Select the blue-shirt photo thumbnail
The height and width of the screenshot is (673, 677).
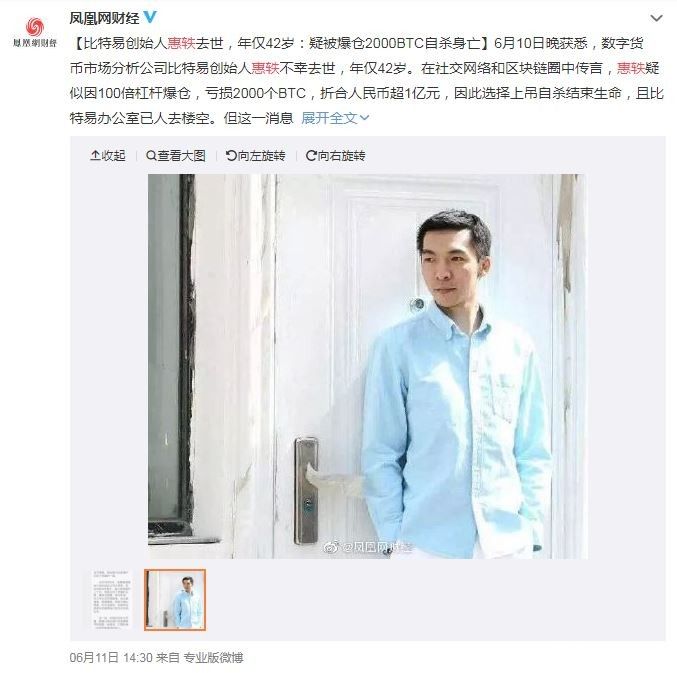[175, 600]
